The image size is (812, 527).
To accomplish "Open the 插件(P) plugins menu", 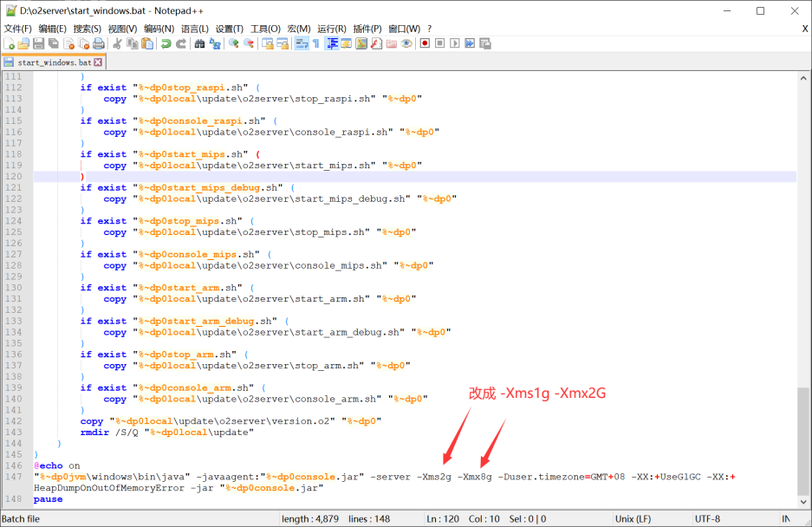I will coord(367,29).
